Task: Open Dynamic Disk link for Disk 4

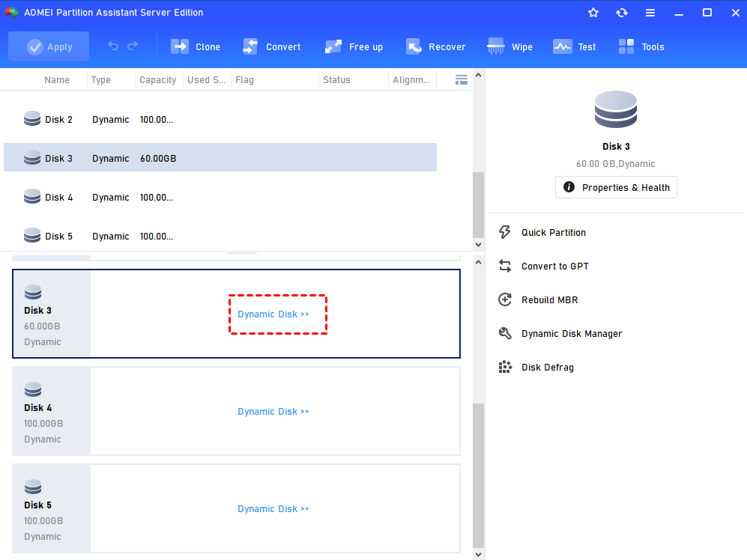Action: [x=273, y=412]
